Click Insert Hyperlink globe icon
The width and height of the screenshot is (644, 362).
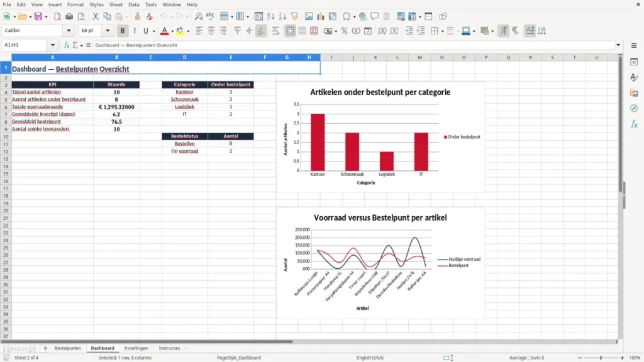[363, 16]
